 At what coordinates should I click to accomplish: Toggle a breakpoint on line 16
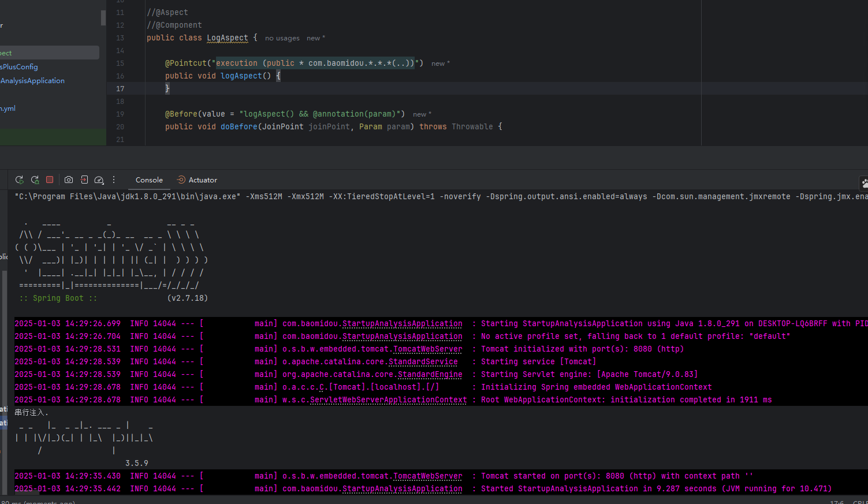point(120,76)
